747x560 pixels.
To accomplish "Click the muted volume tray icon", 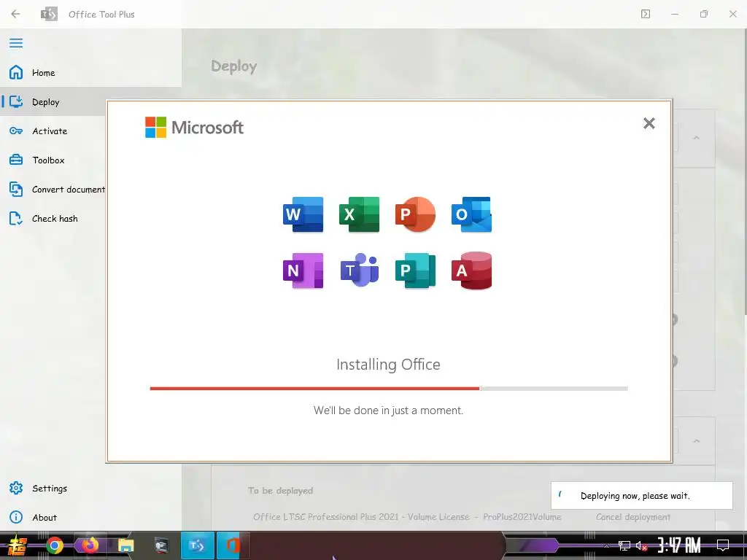I will [641, 545].
